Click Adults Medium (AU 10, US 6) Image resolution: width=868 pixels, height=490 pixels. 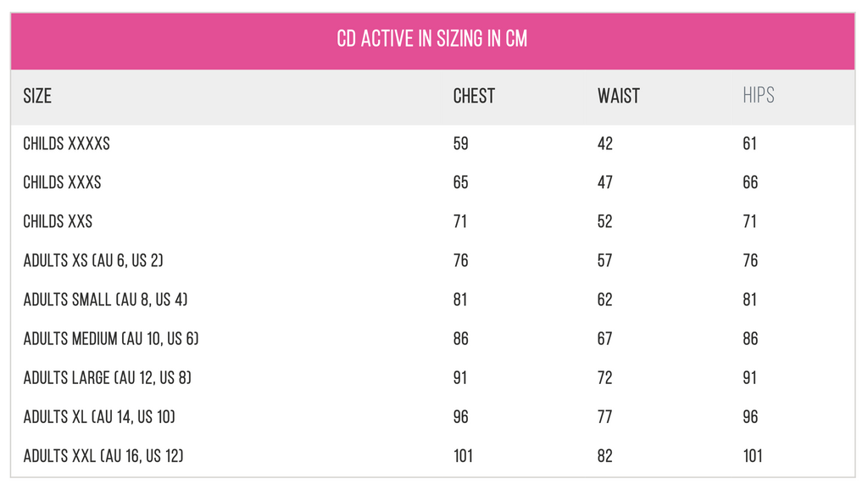click(111, 338)
